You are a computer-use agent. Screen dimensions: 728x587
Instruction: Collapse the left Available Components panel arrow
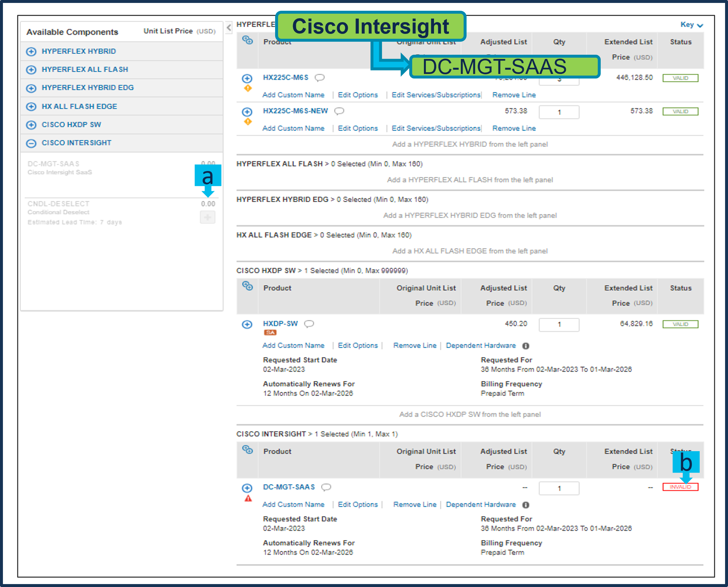point(229,28)
